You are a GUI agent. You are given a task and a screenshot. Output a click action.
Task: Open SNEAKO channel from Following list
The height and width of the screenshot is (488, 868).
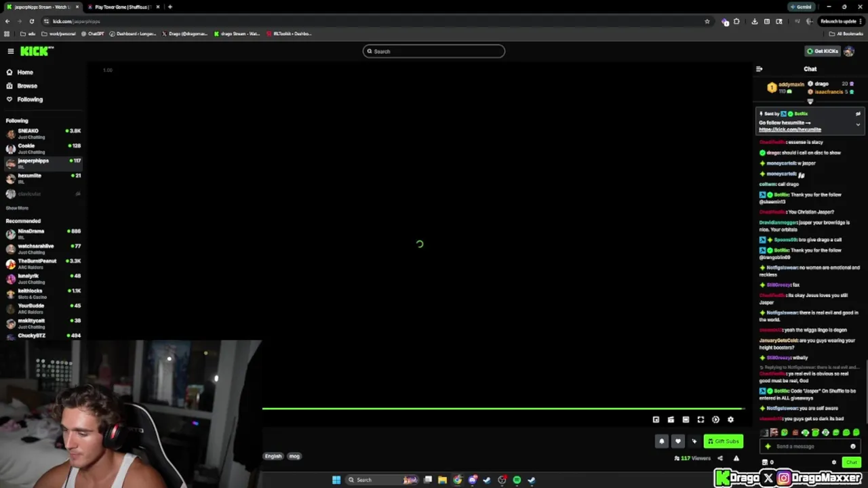[43, 134]
